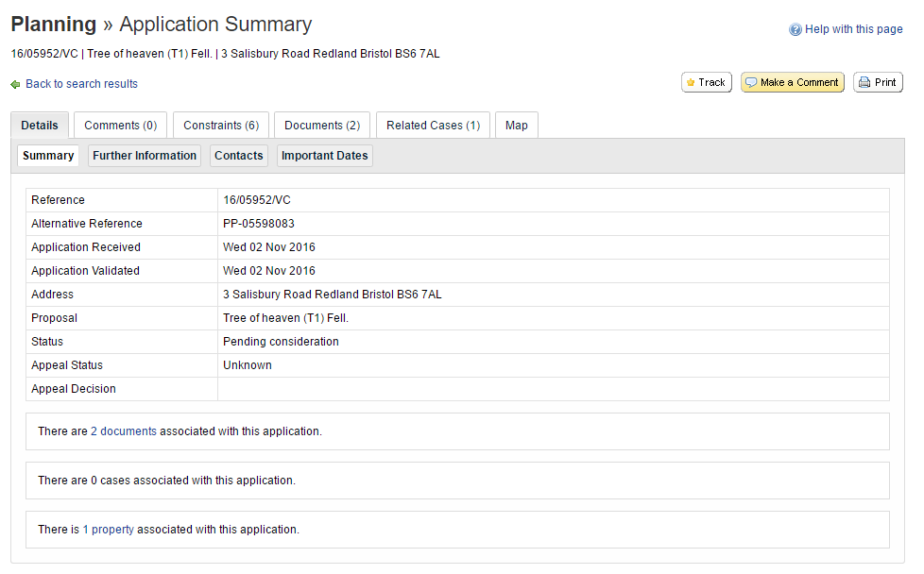View the Contacts sub-tab
The image size is (924, 574).
[238, 156]
